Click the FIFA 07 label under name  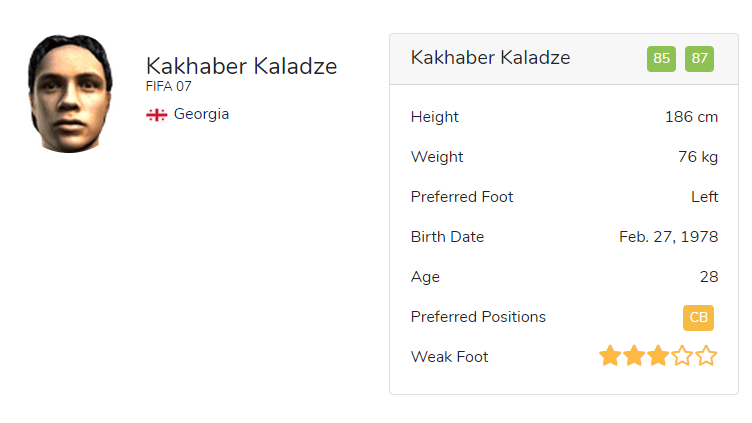169,87
